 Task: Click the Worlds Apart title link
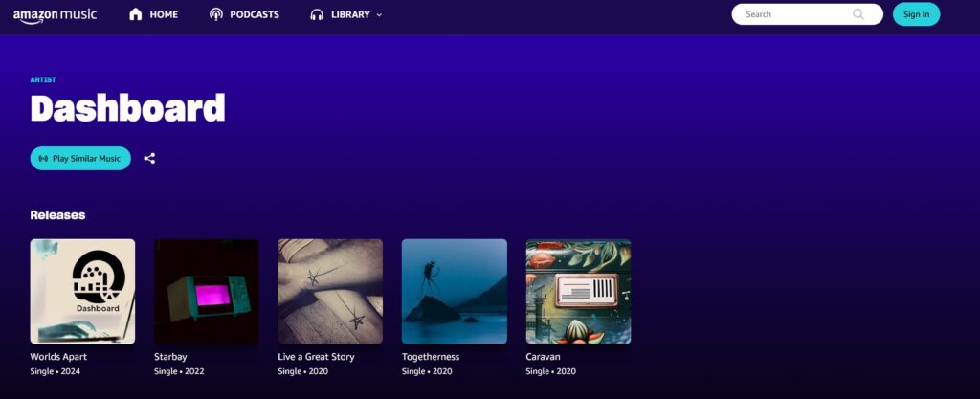tap(58, 357)
